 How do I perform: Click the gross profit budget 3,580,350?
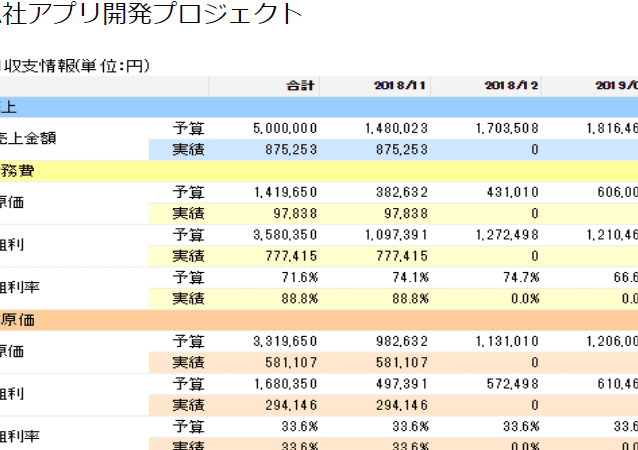click(x=285, y=235)
